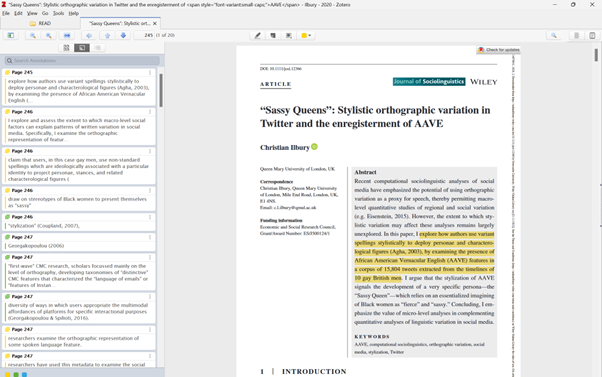Filter annotations by yellow color

coord(7,374)
